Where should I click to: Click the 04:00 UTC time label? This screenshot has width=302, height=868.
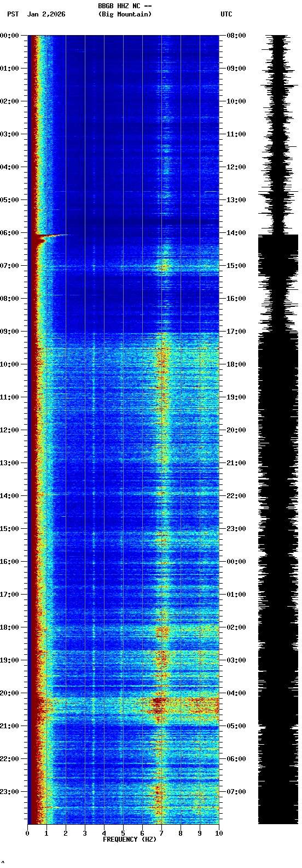click(236, 693)
